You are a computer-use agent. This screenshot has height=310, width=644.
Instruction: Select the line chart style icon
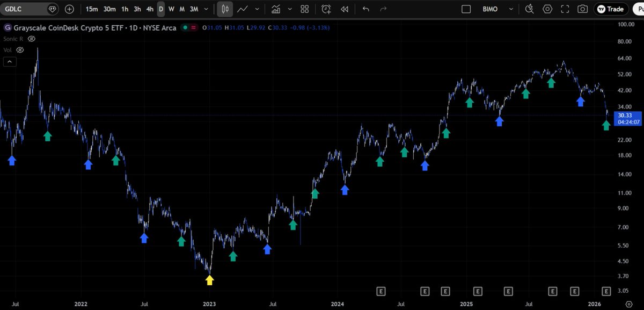click(243, 9)
